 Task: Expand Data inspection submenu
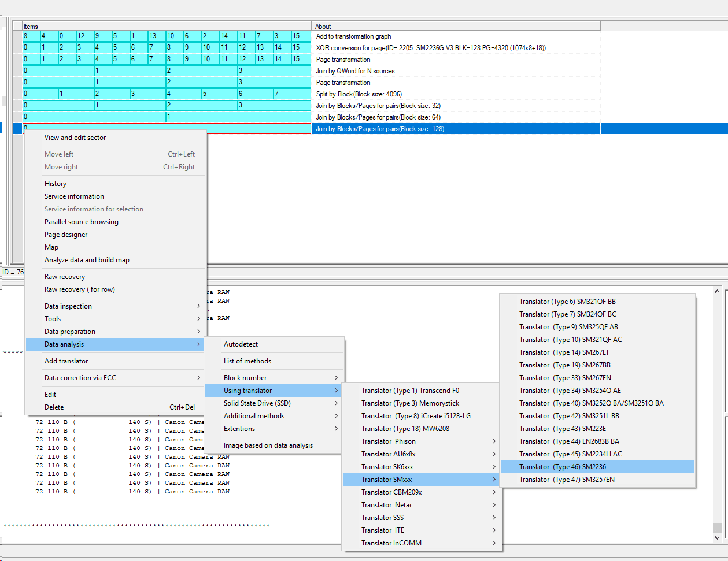tap(116, 306)
